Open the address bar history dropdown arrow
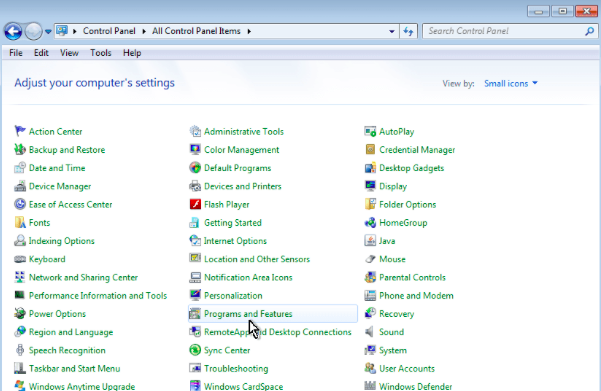 pyautogui.click(x=392, y=31)
